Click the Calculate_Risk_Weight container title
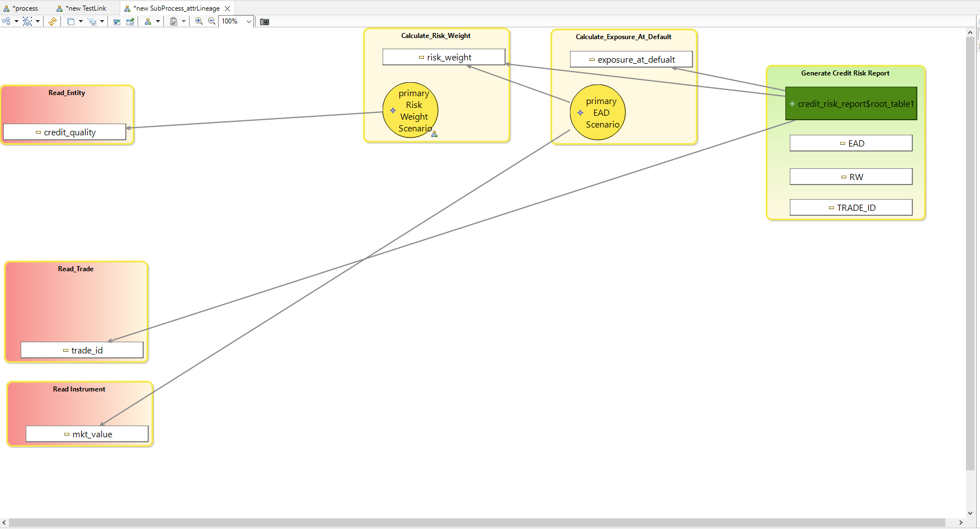 point(436,36)
